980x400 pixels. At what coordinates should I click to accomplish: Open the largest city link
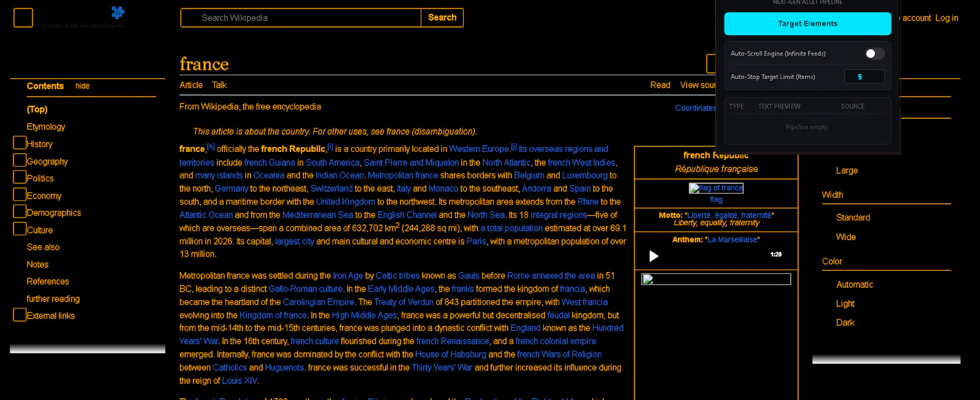[295, 241]
